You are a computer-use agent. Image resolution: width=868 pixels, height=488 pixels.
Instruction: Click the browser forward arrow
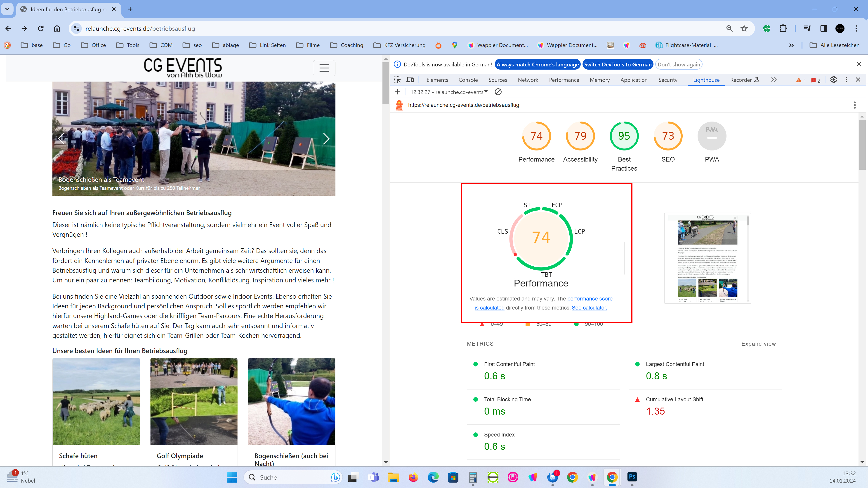(24, 29)
